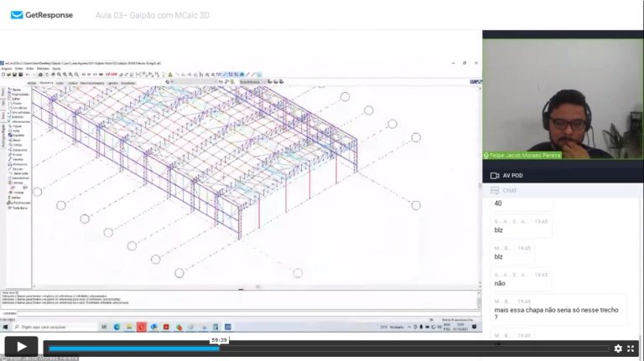Toggle the red OP OFF toolbar button
Screen dimensions: 644x361
click(112, 75)
